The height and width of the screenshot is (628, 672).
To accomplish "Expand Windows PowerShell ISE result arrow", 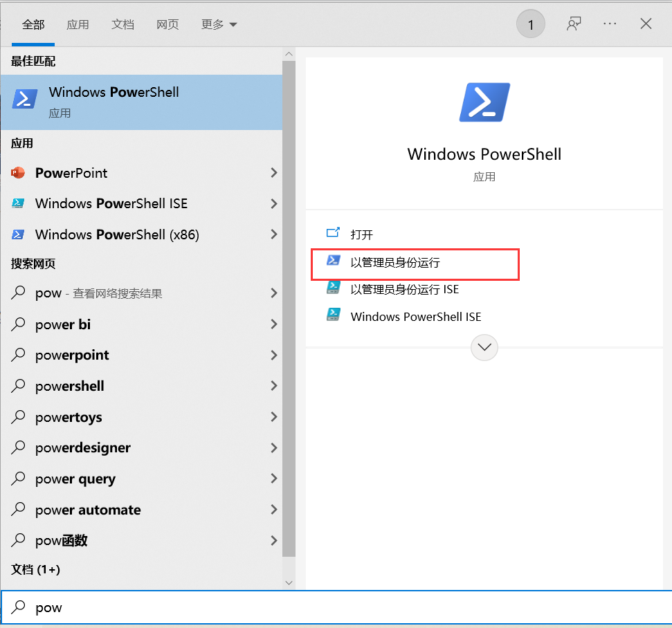I will pos(274,203).
